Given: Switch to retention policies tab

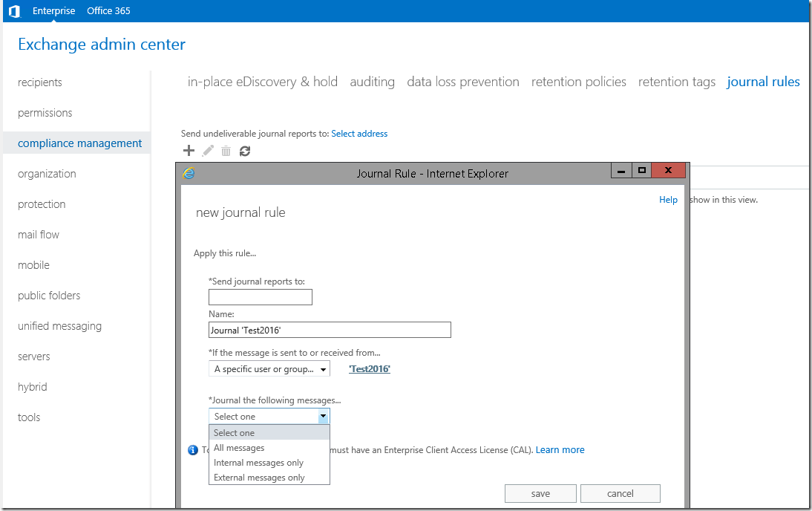Looking at the screenshot, I should click(578, 82).
